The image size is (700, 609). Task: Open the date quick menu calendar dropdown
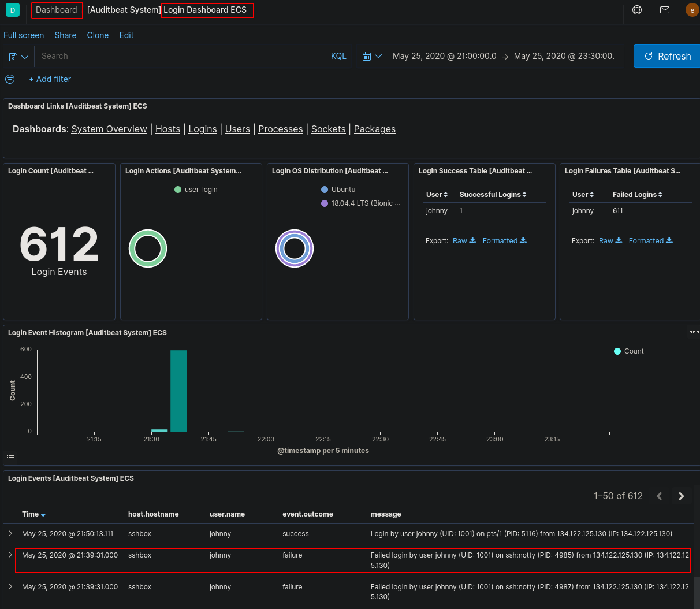click(372, 57)
